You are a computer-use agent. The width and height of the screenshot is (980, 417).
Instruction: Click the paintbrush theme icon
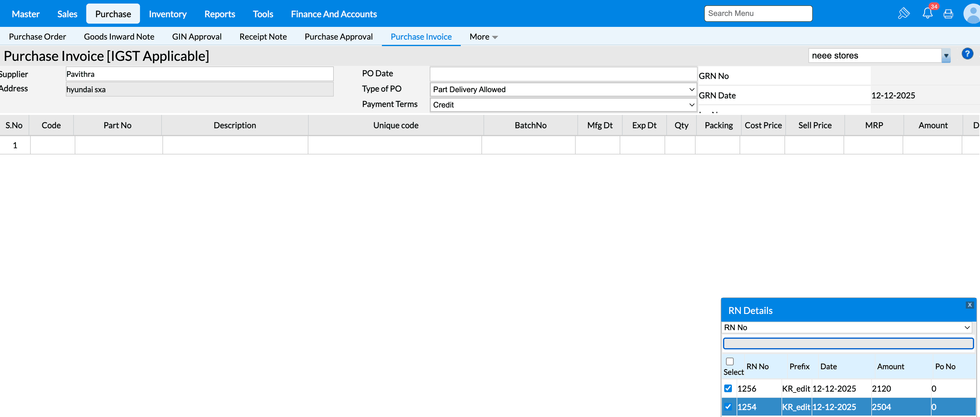[x=904, y=14]
